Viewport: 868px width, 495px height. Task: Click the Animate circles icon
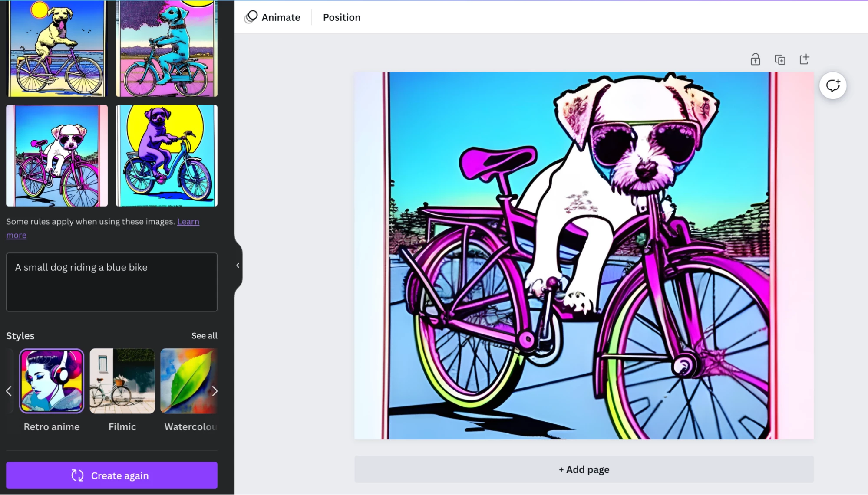pos(251,17)
